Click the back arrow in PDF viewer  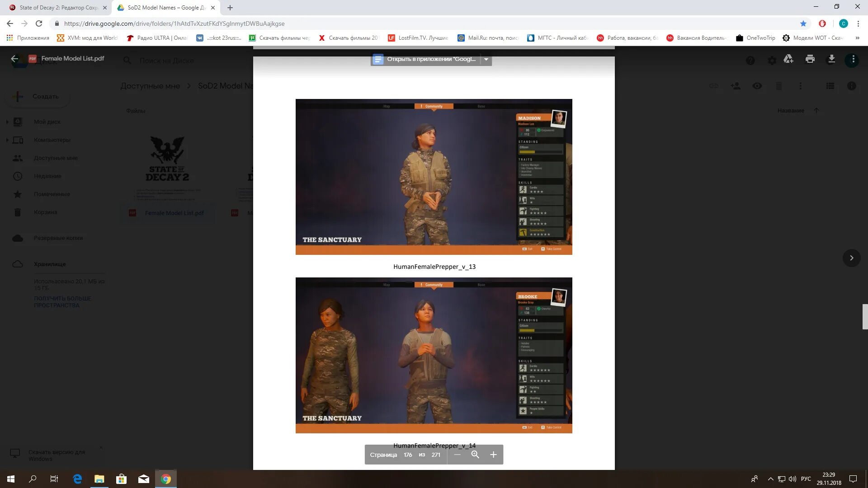click(x=14, y=59)
